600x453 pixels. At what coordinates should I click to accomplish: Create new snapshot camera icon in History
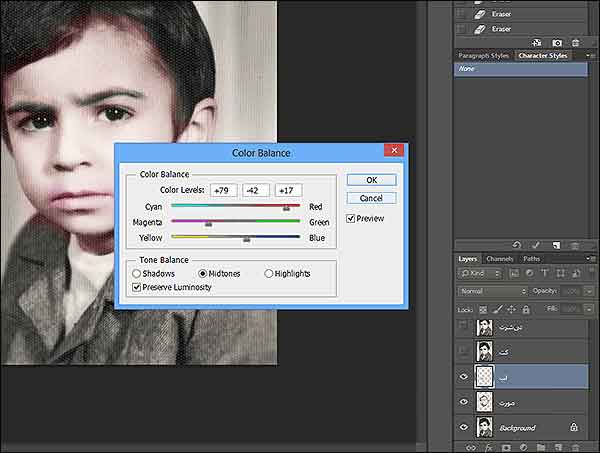(557, 43)
